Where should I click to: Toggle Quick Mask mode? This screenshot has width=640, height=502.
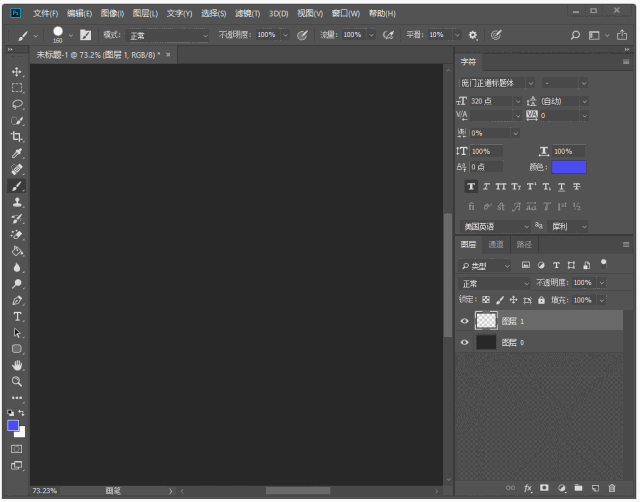(16, 449)
